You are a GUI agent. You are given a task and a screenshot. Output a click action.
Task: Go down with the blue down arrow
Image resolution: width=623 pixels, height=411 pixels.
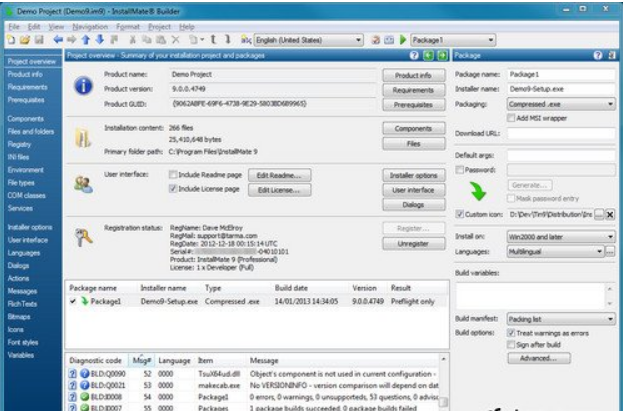100,40
